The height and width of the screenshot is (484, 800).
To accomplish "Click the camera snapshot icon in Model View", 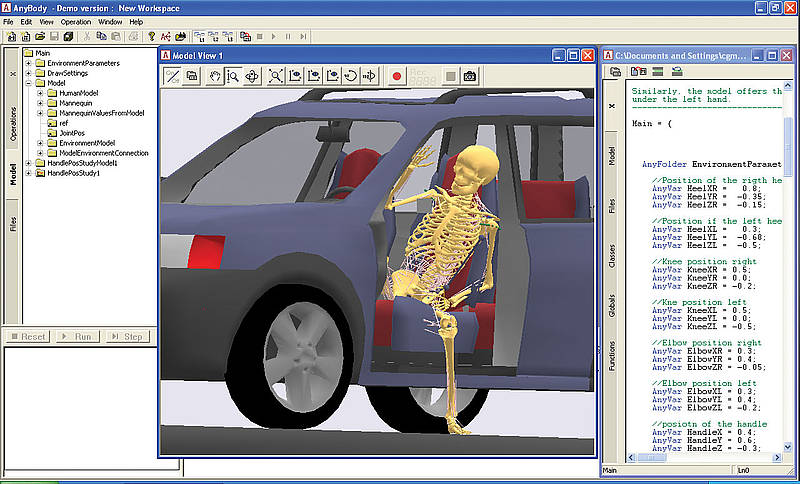I will pyautogui.click(x=469, y=75).
